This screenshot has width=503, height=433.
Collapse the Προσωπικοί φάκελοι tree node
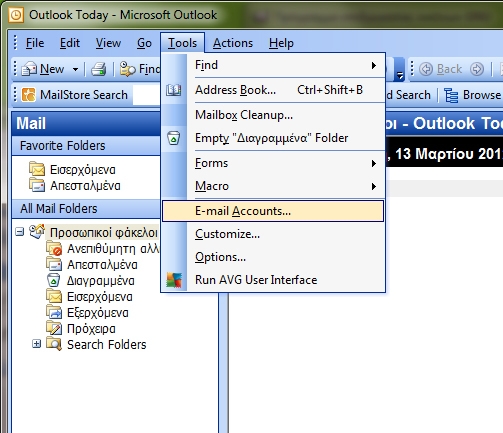(x=20, y=232)
